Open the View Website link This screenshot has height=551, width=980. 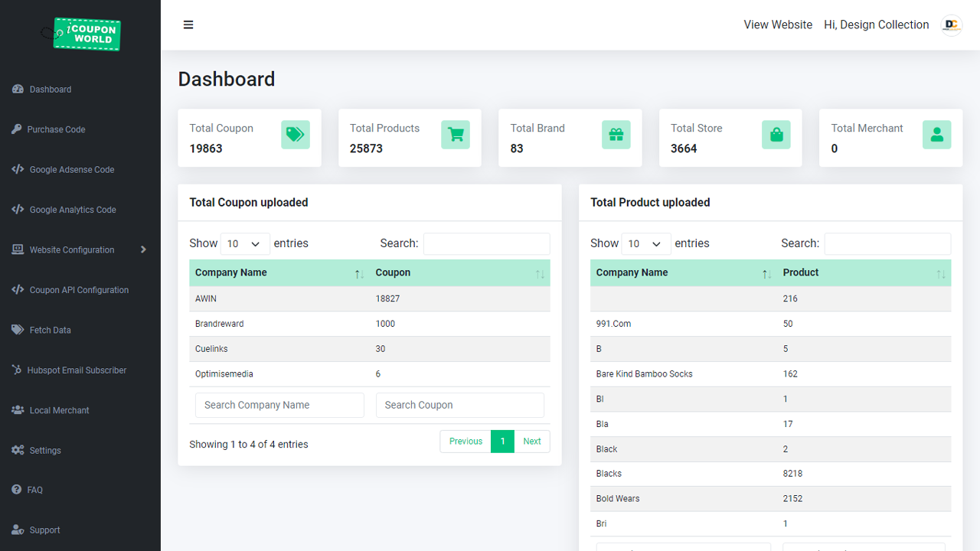point(778,25)
